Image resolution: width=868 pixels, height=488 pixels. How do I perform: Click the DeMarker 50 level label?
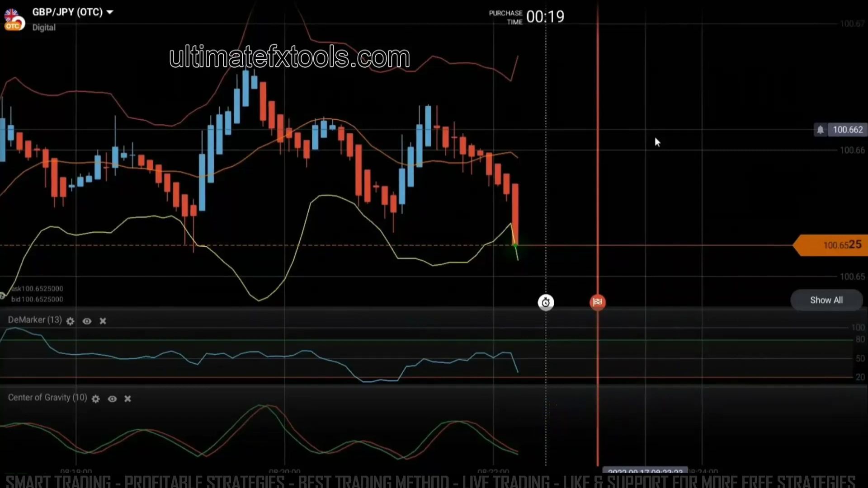tap(860, 358)
